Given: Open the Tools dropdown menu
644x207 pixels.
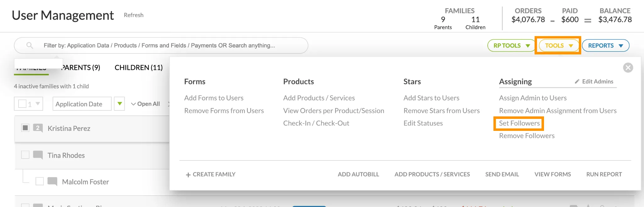Looking at the screenshot, I should [559, 46].
